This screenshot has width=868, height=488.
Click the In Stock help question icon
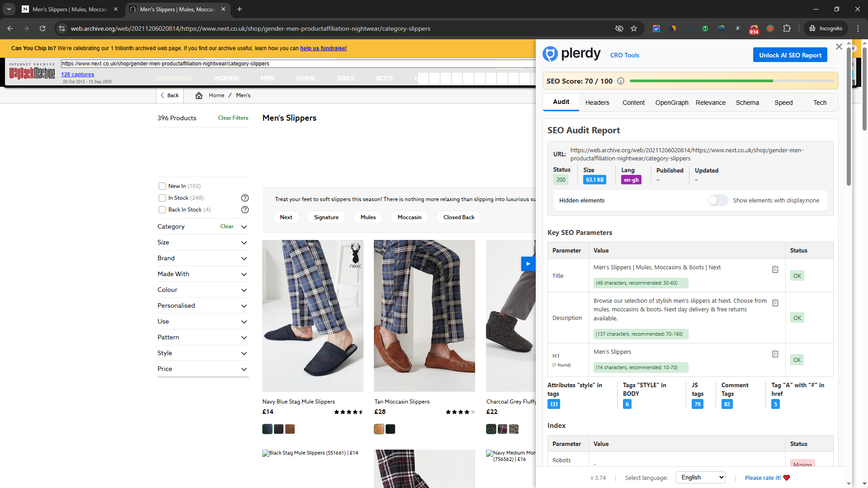245,198
